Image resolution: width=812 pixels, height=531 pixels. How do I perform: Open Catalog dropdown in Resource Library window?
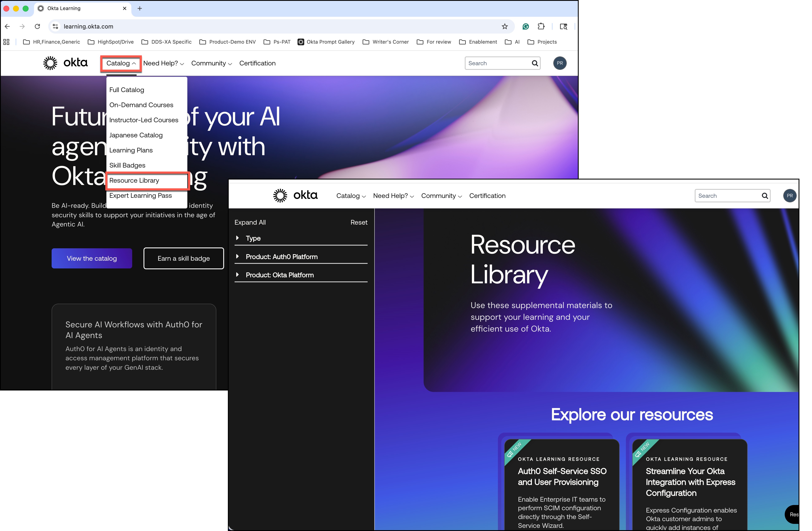[x=351, y=196]
